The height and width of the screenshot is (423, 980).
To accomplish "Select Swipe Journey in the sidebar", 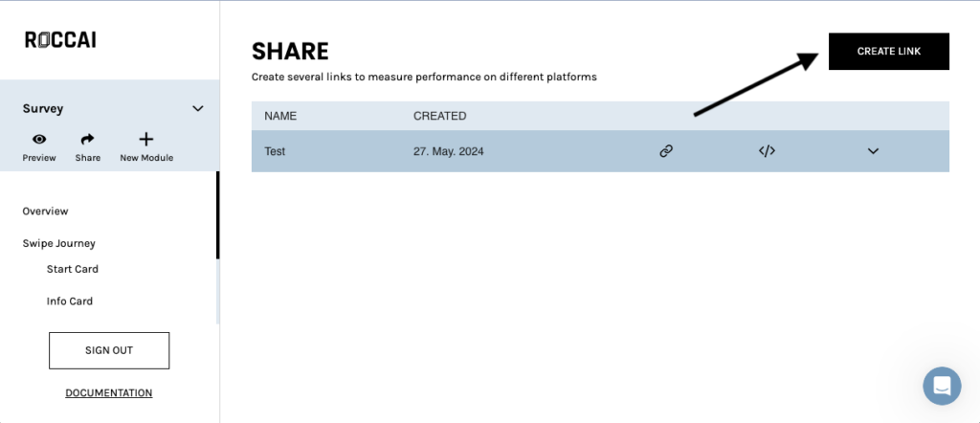I will click(58, 244).
